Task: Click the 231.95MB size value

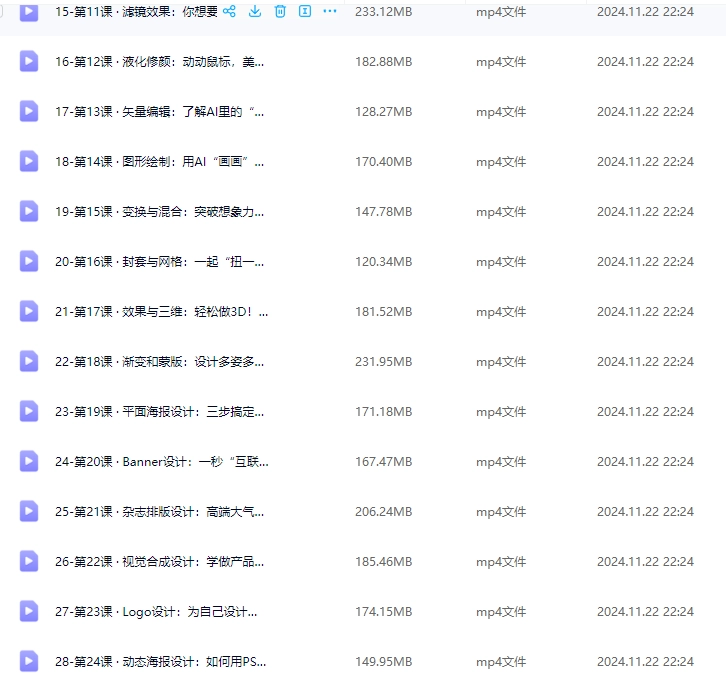Action: click(383, 361)
